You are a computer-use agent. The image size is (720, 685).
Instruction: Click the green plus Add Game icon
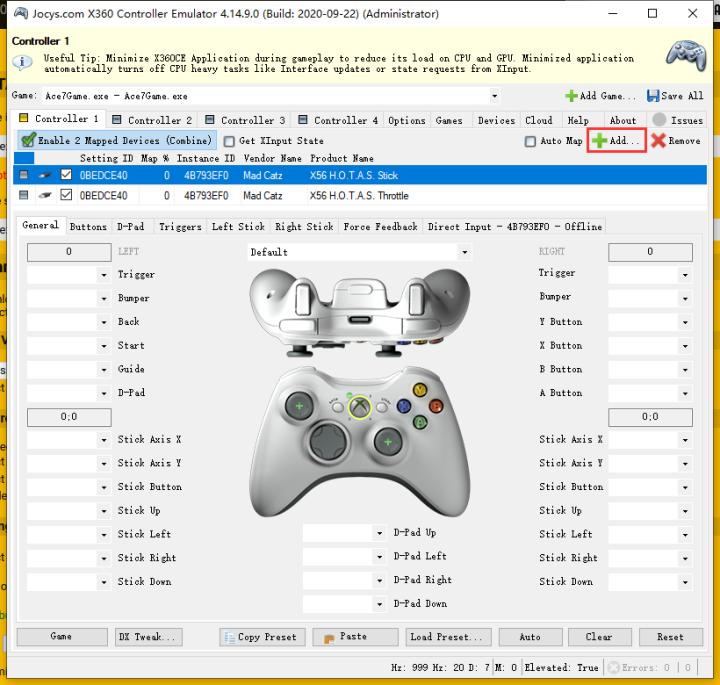(571, 96)
